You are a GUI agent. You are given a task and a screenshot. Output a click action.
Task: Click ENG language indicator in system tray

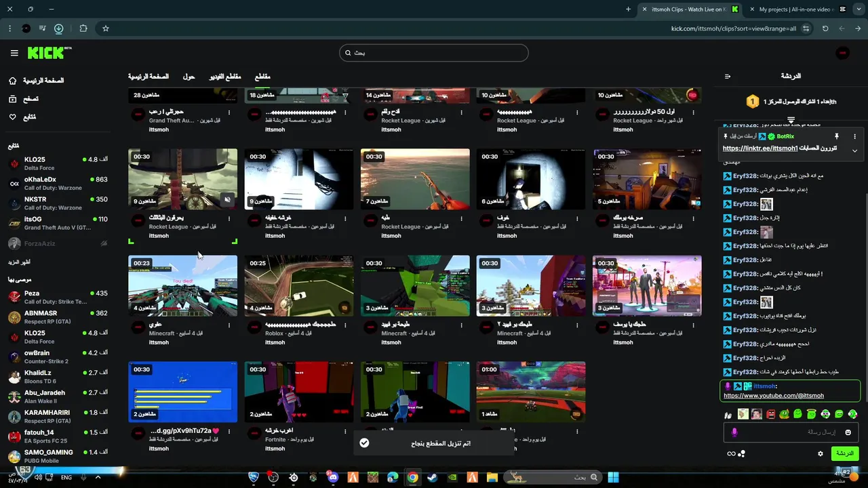[x=66, y=477]
